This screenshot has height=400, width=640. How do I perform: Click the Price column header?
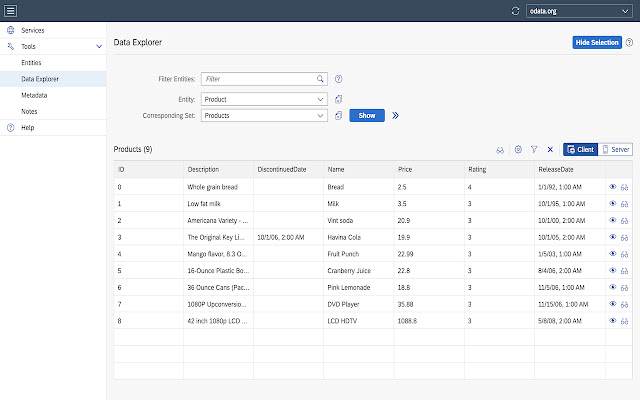[x=429, y=169]
